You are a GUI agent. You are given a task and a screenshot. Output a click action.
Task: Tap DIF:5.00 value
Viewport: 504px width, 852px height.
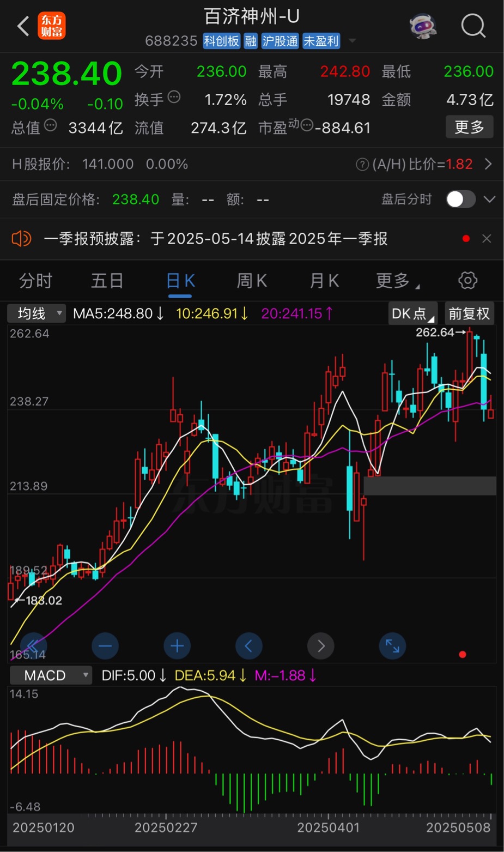point(134,675)
